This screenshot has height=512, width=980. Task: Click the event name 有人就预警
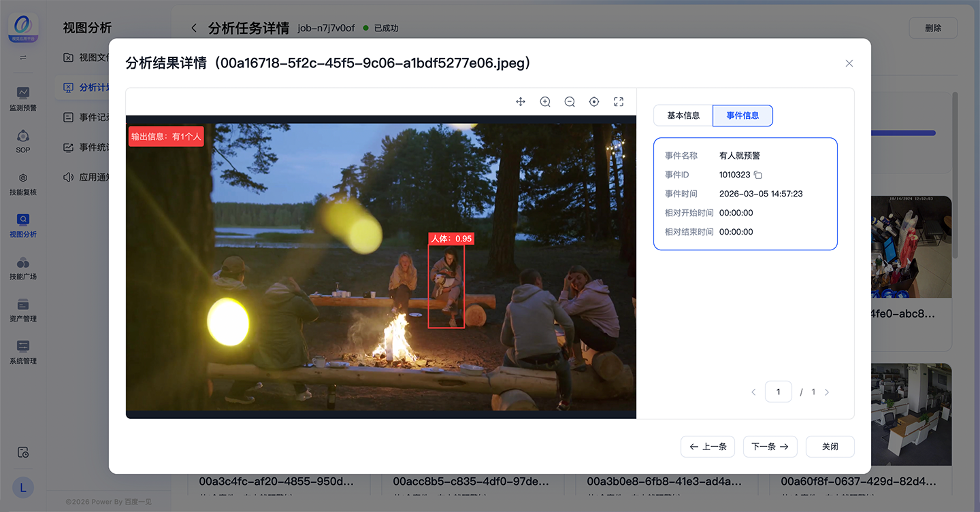(x=740, y=156)
